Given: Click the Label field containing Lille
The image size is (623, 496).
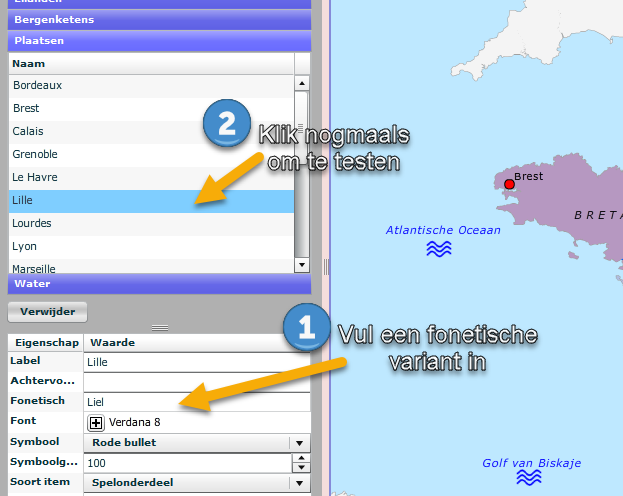Looking at the screenshot, I should pos(195,362).
